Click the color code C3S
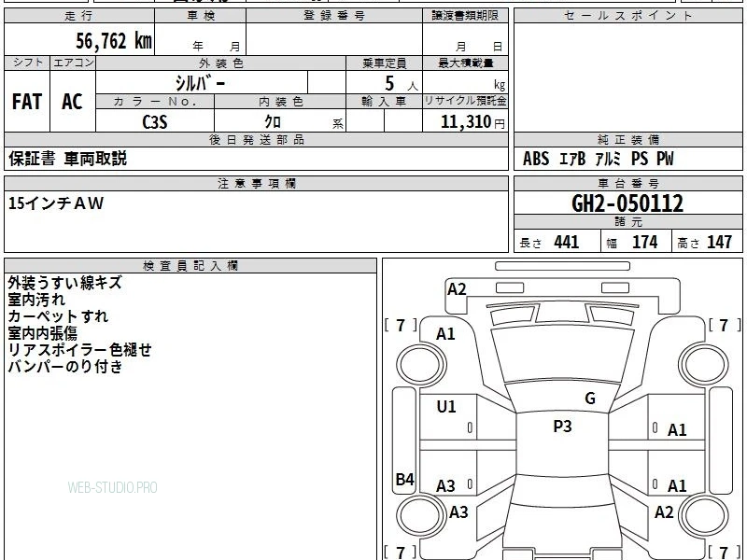The image size is (747, 560). (x=155, y=122)
